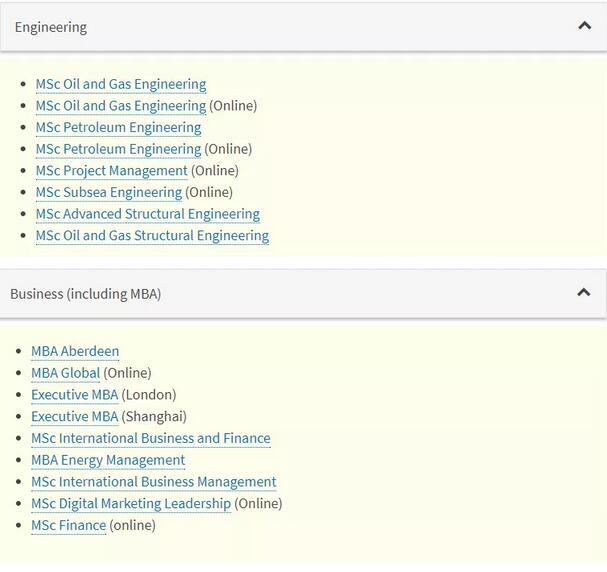Visit MSc Oil and Gas Structural Engineering
607x572 pixels.
tap(152, 236)
